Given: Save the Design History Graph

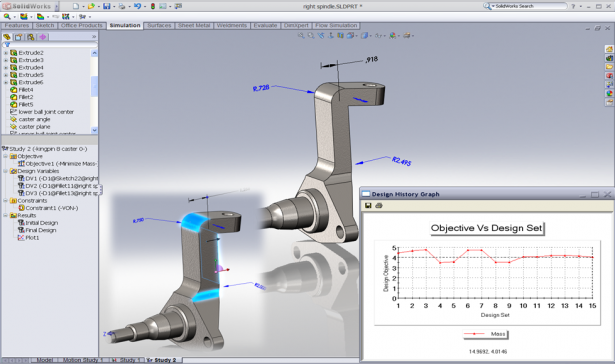Looking at the screenshot, I should click(x=368, y=206).
